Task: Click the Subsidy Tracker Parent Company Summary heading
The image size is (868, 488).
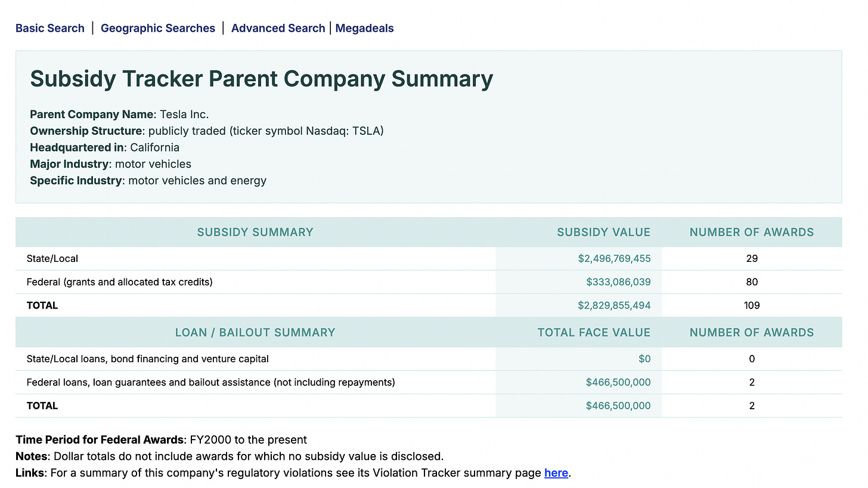Action: click(262, 79)
